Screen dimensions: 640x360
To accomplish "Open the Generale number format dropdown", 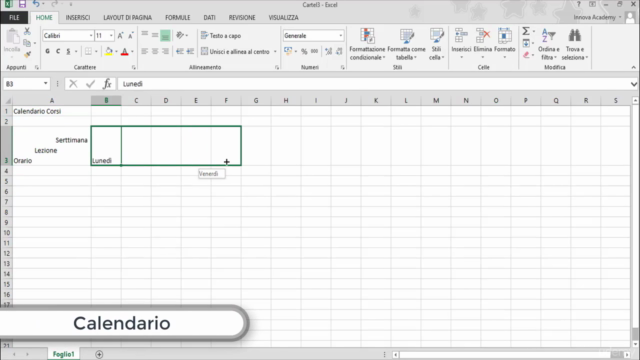I will (340, 36).
